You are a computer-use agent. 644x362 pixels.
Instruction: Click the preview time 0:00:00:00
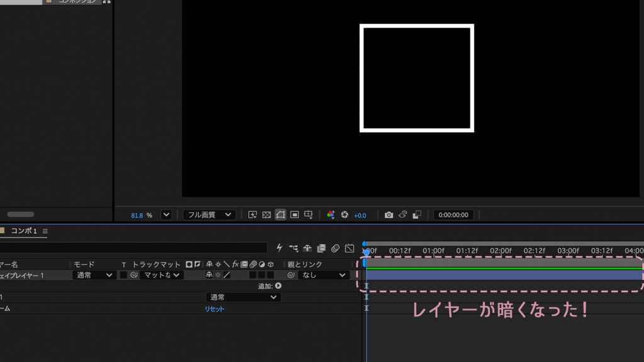tap(453, 215)
